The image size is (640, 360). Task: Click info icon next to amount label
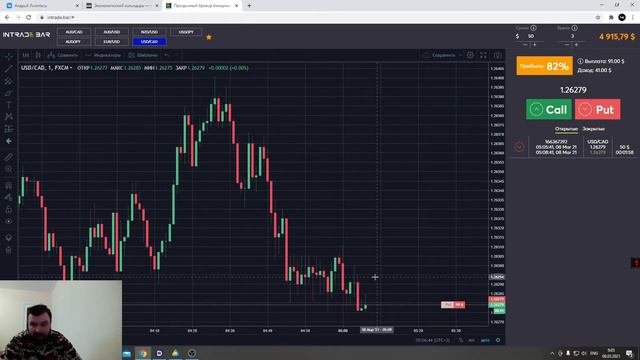coord(533,28)
